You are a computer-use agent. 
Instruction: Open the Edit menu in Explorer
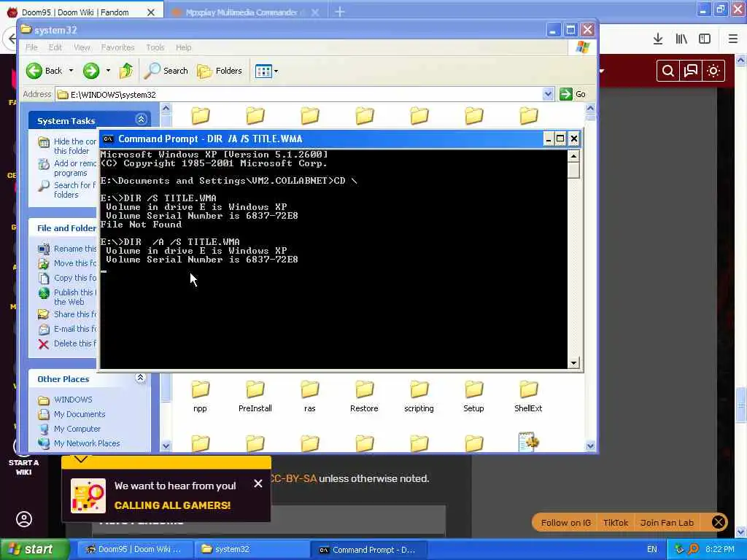55,47
